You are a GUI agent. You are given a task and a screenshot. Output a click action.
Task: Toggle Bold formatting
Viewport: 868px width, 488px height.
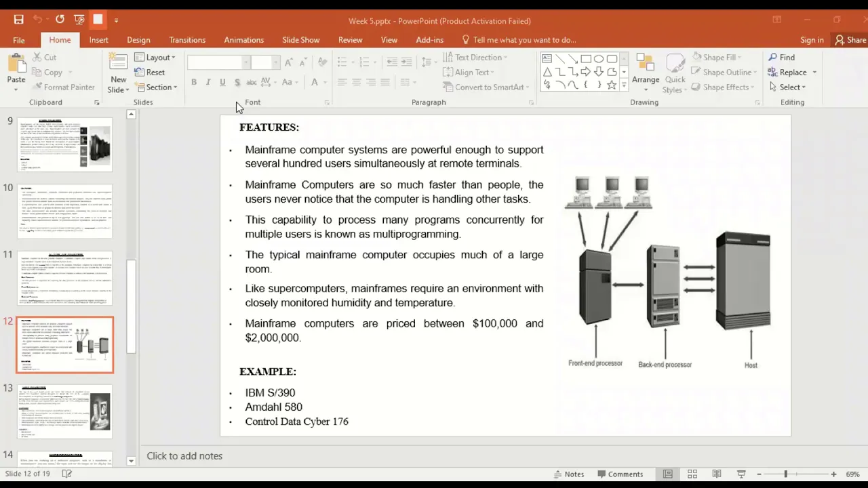coord(194,82)
